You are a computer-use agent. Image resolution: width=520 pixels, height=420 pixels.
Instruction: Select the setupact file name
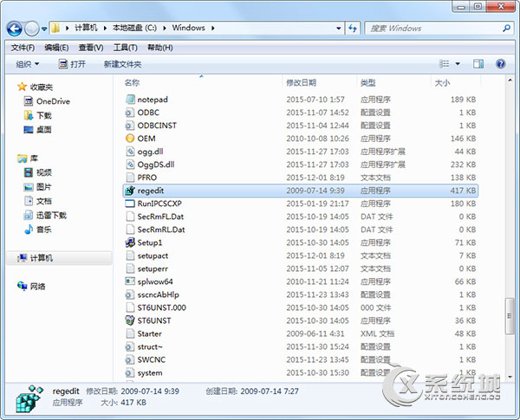point(153,255)
